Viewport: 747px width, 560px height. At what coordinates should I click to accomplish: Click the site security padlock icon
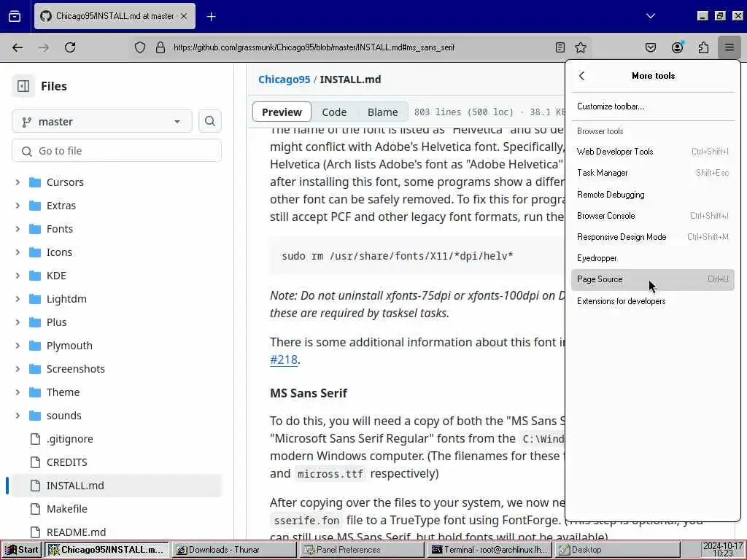(160, 47)
